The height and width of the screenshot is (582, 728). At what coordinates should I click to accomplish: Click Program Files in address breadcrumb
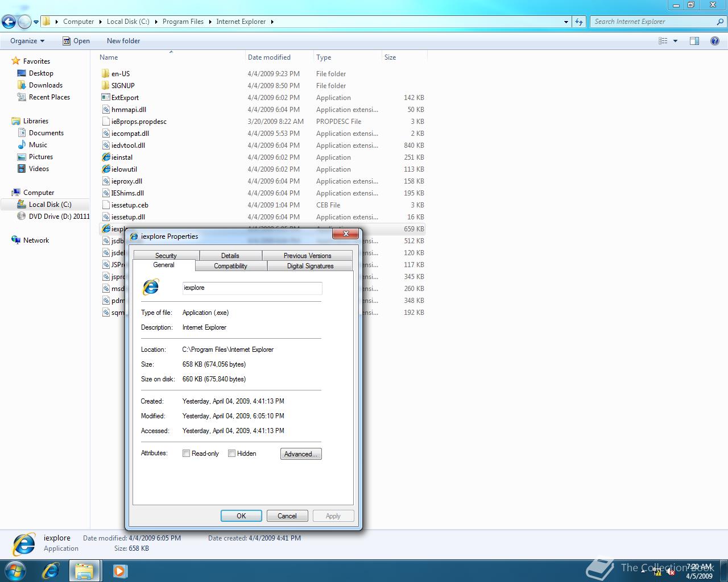[x=183, y=22]
